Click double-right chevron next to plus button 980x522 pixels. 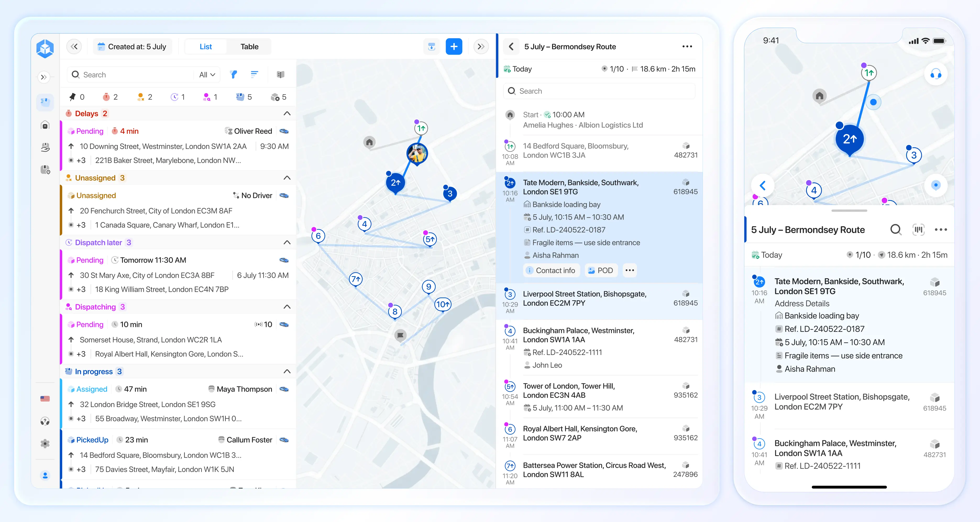pyautogui.click(x=481, y=47)
